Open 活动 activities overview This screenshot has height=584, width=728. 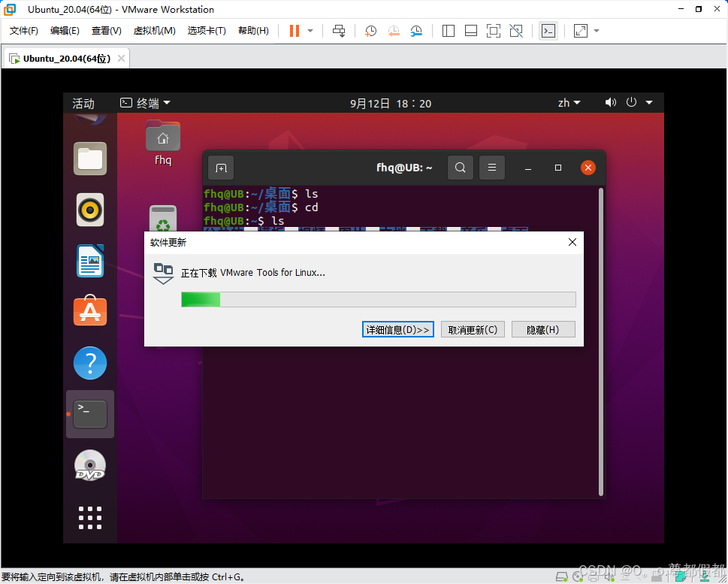click(83, 103)
